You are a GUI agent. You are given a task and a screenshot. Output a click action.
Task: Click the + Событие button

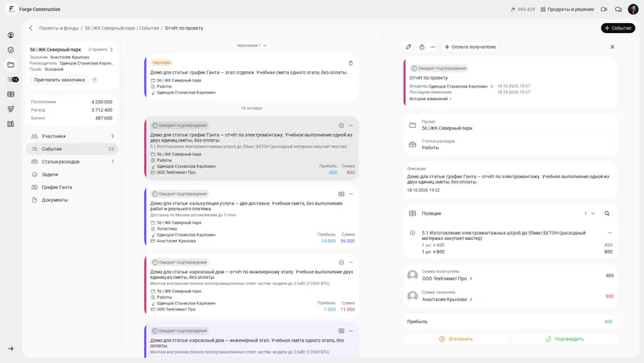[618, 28]
